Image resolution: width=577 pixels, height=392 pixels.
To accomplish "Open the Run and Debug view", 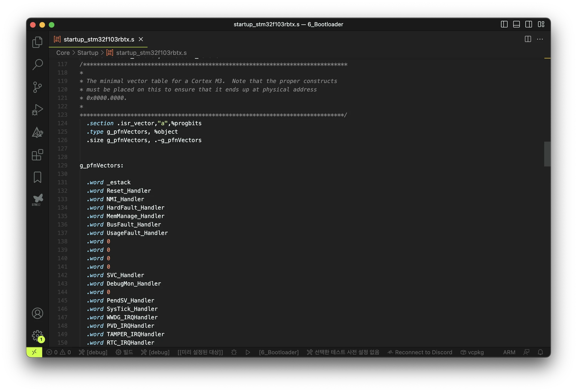I will tap(37, 110).
